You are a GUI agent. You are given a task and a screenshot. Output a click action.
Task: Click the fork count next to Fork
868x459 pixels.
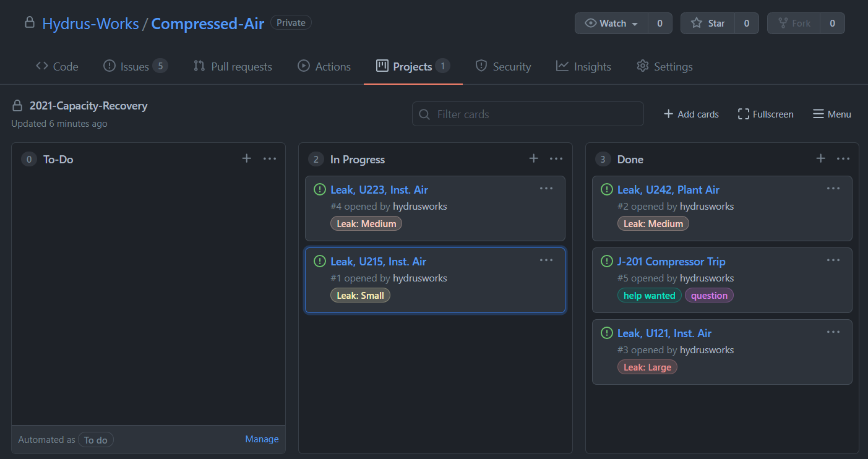(832, 23)
